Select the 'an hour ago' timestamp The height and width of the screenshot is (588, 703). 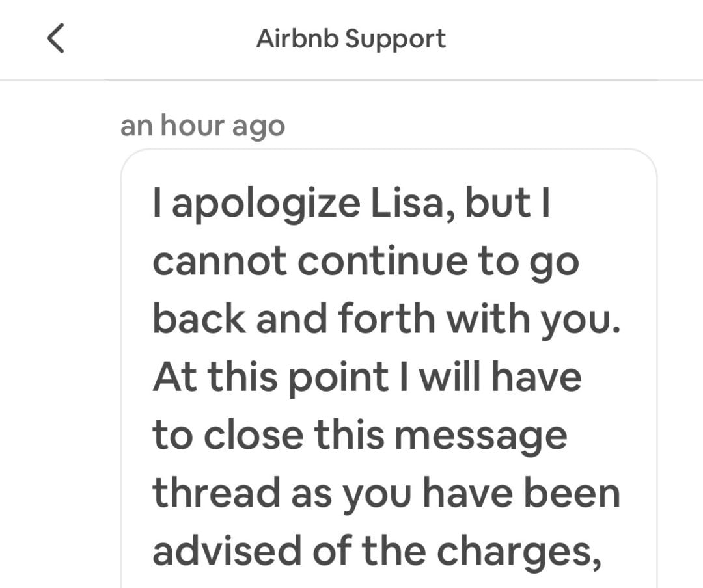pos(202,126)
